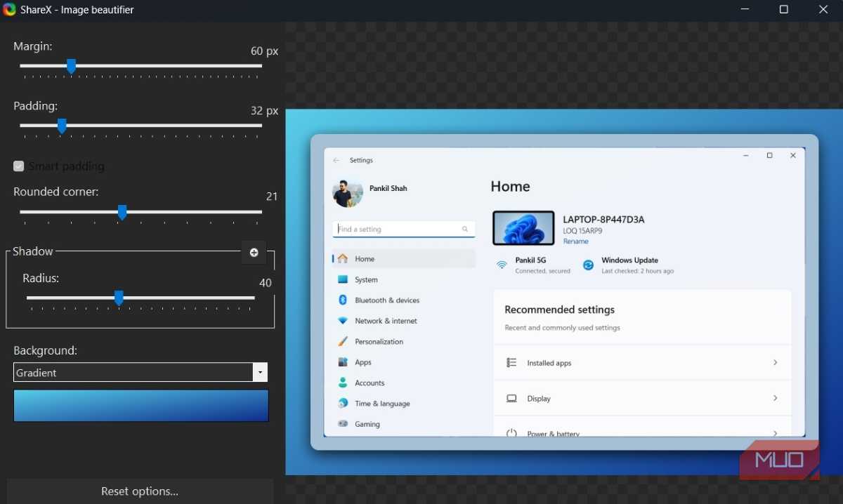Click Windows Update refresh icon
This screenshot has width=843, height=504.
588,265
